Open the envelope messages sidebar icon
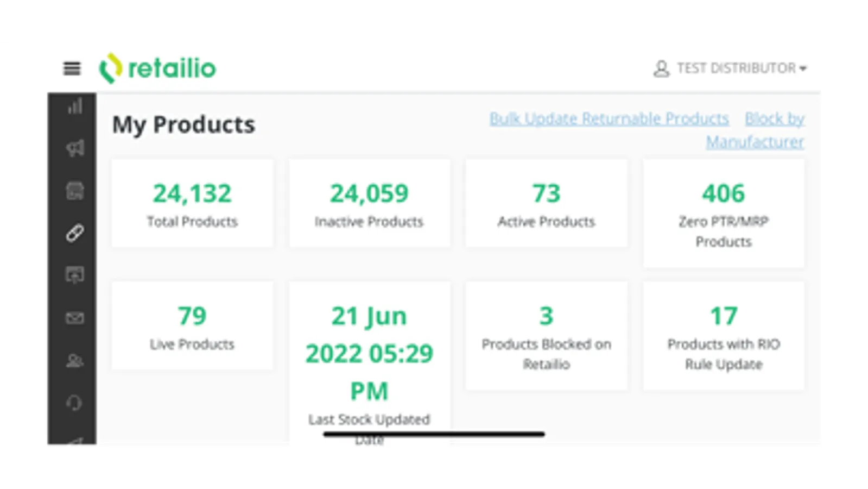868x489 pixels. tap(75, 318)
